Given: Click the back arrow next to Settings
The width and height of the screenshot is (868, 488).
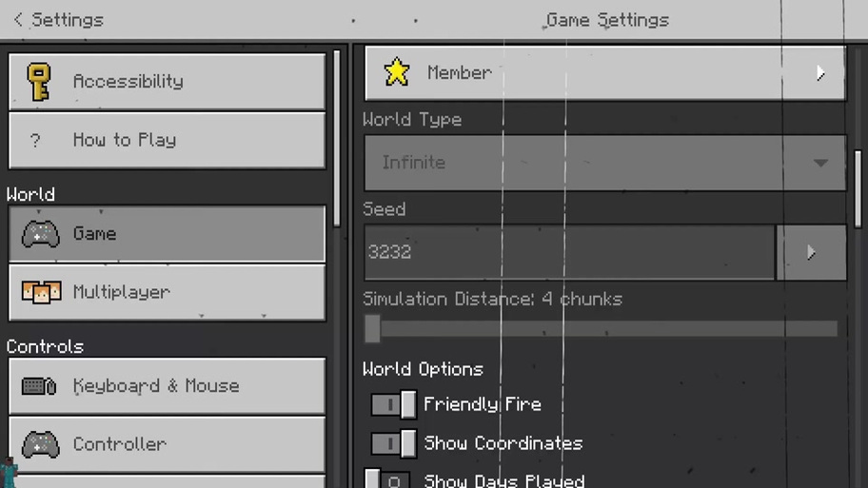Looking at the screenshot, I should pyautogui.click(x=18, y=20).
